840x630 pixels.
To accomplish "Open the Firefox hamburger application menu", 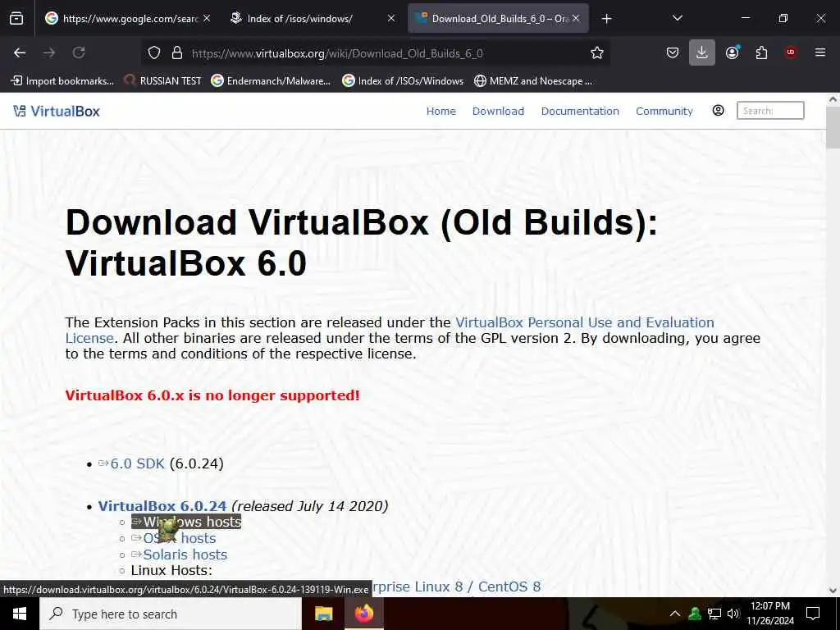I will 819,52.
